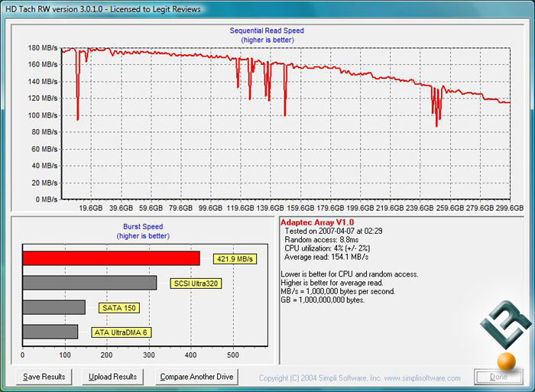Image resolution: width=535 pixels, height=392 pixels.
Task: Click the 100 MB/s axis label
Action: click(43, 115)
